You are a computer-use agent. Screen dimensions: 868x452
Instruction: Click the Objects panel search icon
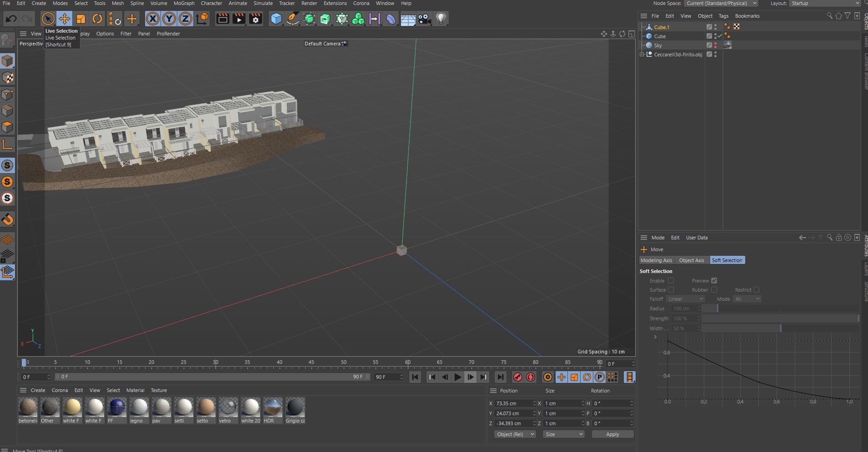tap(829, 16)
